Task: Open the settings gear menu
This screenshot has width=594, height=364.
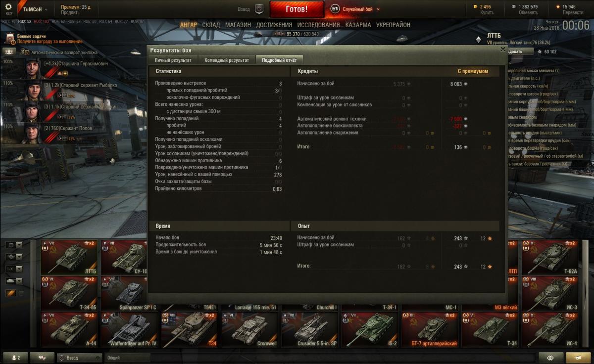Action: (x=8, y=9)
